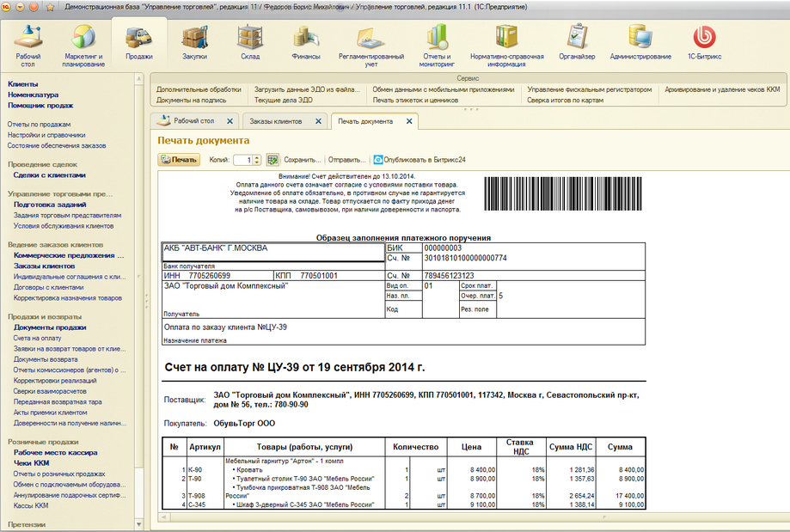This screenshot has width=790, height=532.
Task: Close the Заказы клиентов tab
Action: [x=318, y=121]
